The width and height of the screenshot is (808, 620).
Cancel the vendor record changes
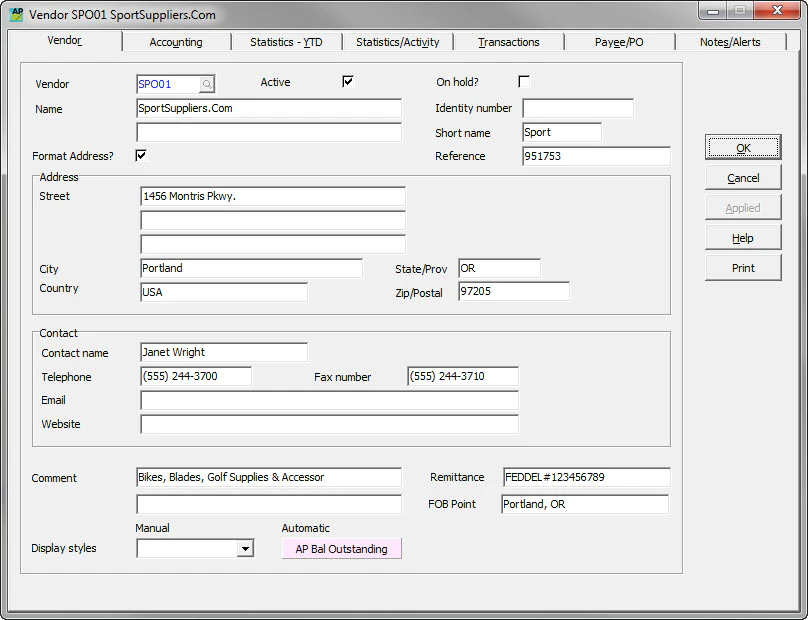[x=743, y=177]
